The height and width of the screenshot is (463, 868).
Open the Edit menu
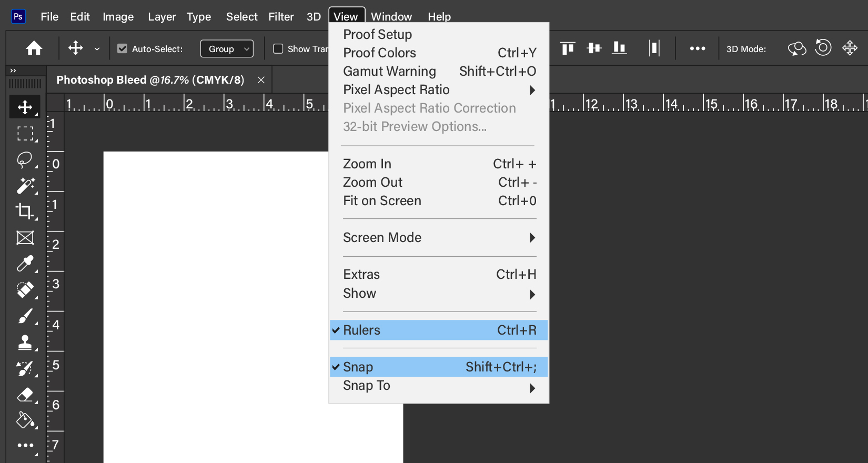point(80,16)
